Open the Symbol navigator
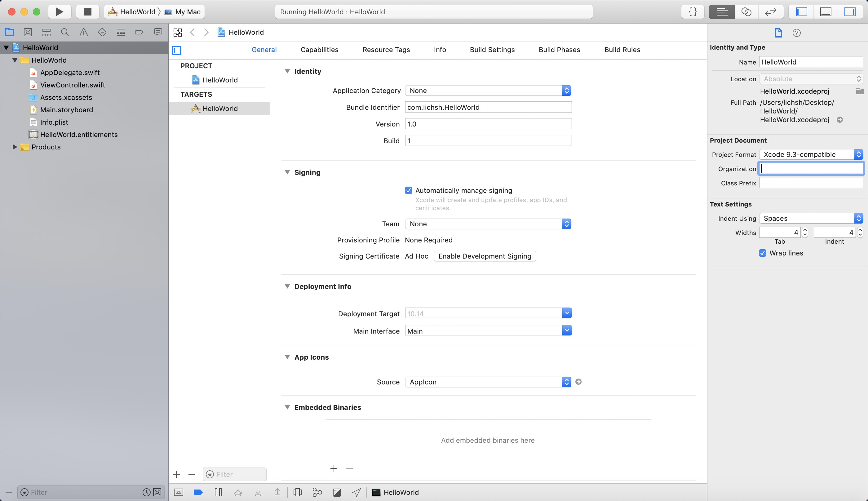This screenshot has height=501, width=868. [x=46, y=32]
